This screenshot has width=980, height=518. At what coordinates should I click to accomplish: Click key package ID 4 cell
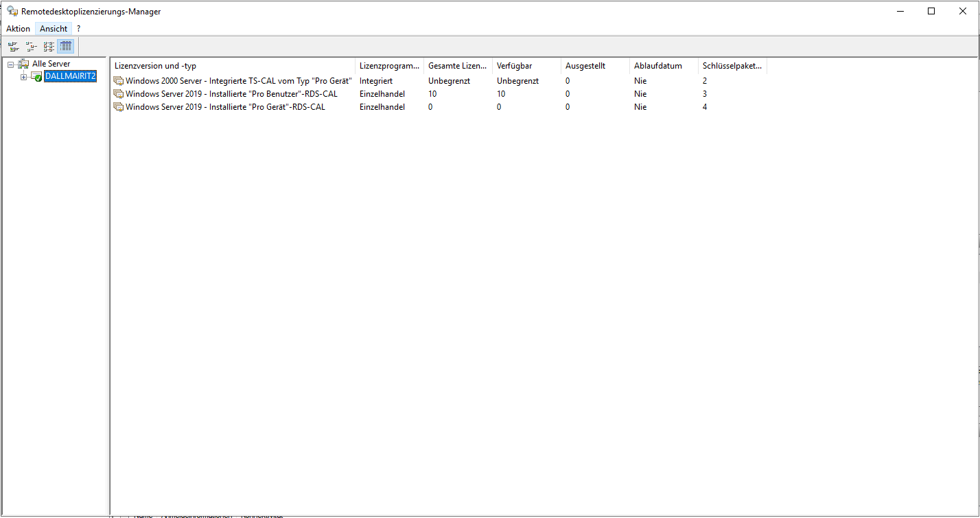705,107
